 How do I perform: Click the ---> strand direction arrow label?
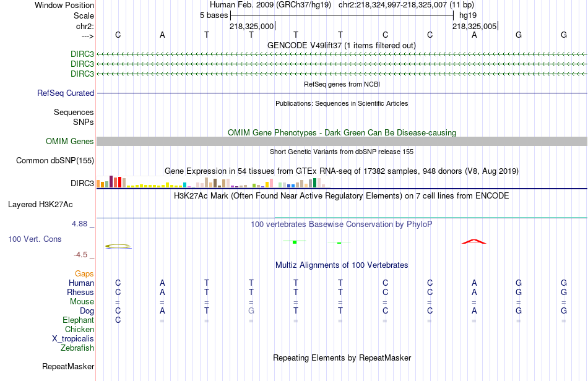tap(87, 36)
